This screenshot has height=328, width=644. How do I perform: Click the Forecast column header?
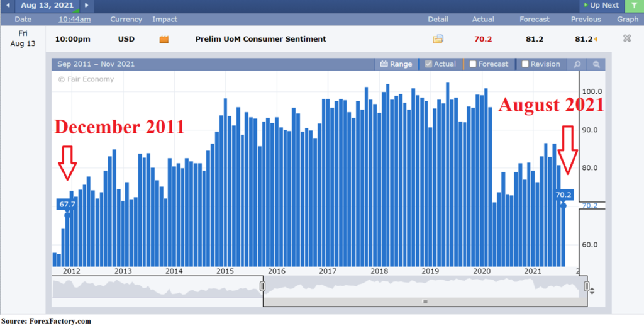coord(535,20)
